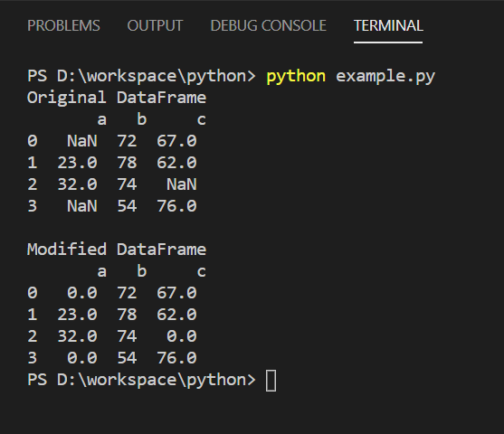Image resolution: width=504 pixels, height=434 pixels.
Task: Click value 76.0 in Modified DataFrame row 3
Action: [176, 358]
